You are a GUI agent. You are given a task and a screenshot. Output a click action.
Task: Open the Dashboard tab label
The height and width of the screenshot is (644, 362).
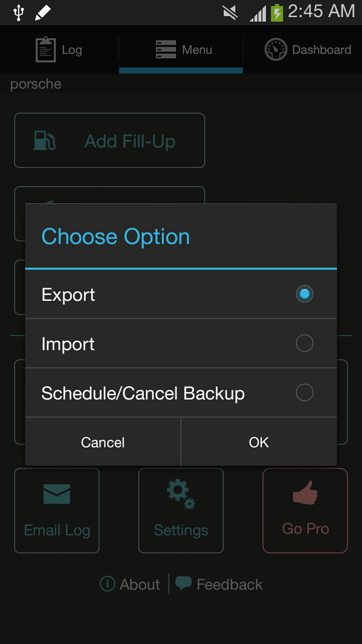point(321,49)
